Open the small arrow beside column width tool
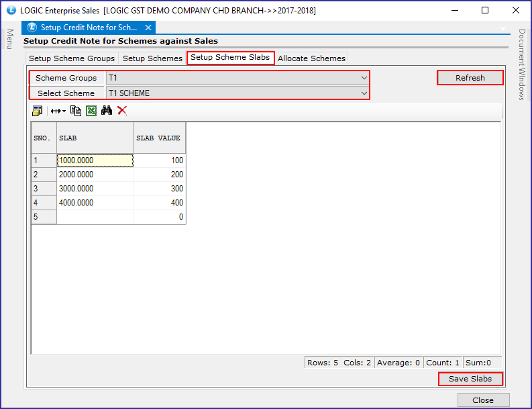This screenshot has width=532, height=409. (64, 111)
